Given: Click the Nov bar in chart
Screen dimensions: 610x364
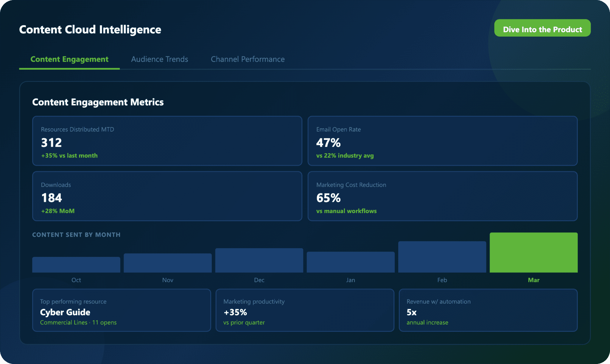Looking at the screenshot, I should point(168,263).
